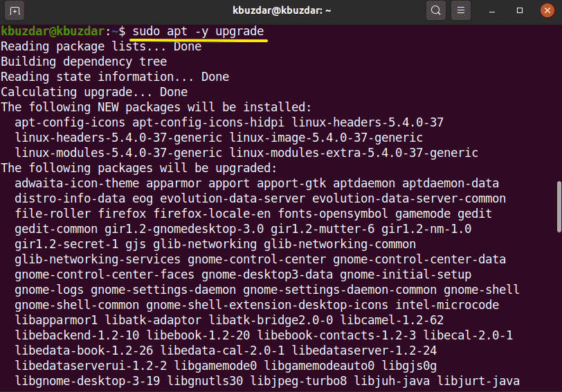
Task: Click 'aptdaemon-data' package name
Action: (451, 183)
